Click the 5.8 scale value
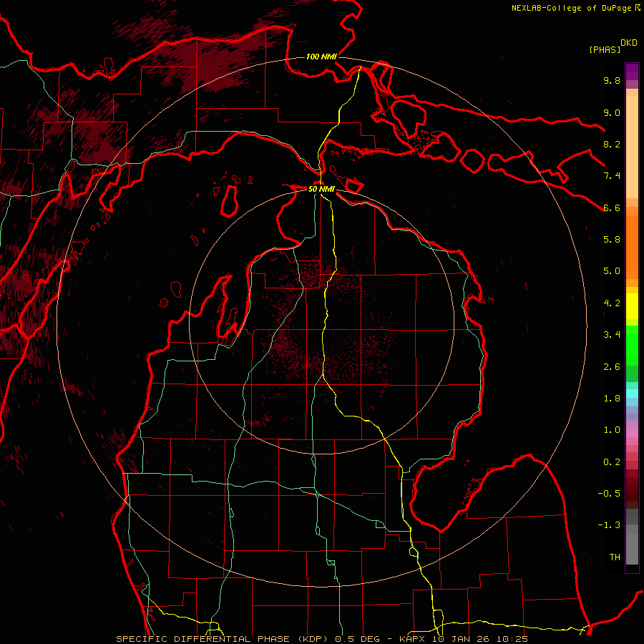The image size is (644, 644). (612, 240)
